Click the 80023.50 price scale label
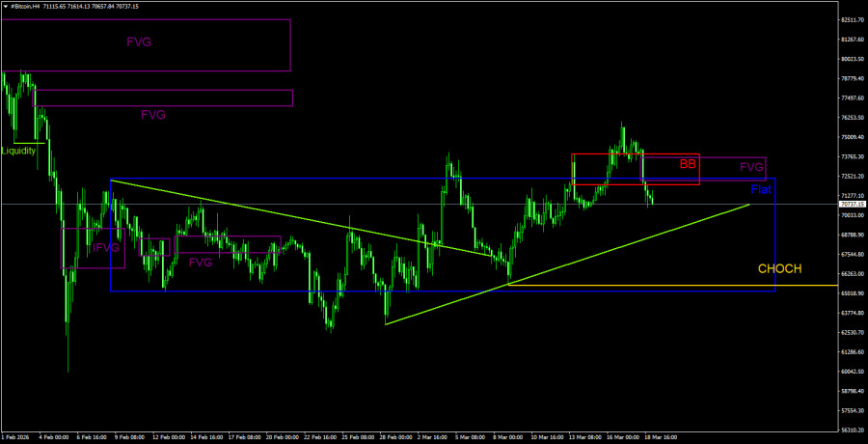868x444 pixels. pyautogui.click(x=852, y=59)
